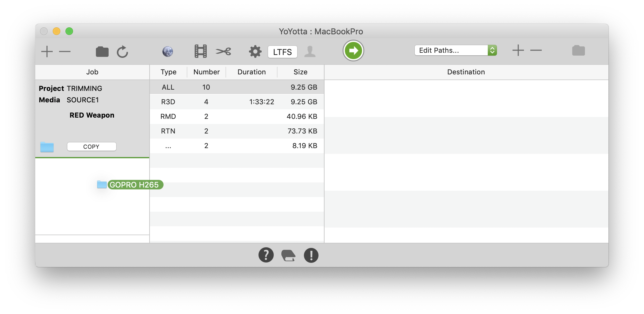Click the Destination column header

click(x=466, y=72)
